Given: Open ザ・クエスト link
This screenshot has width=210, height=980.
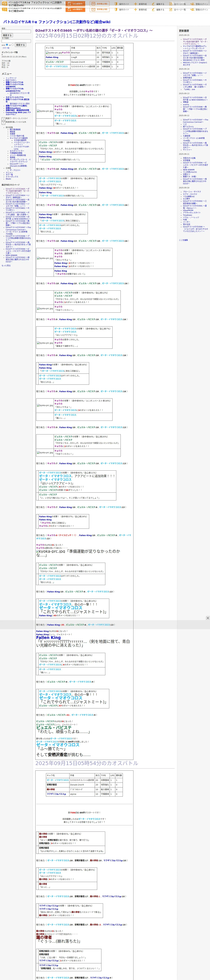Looking at the screenshot, I should point(15,170).
